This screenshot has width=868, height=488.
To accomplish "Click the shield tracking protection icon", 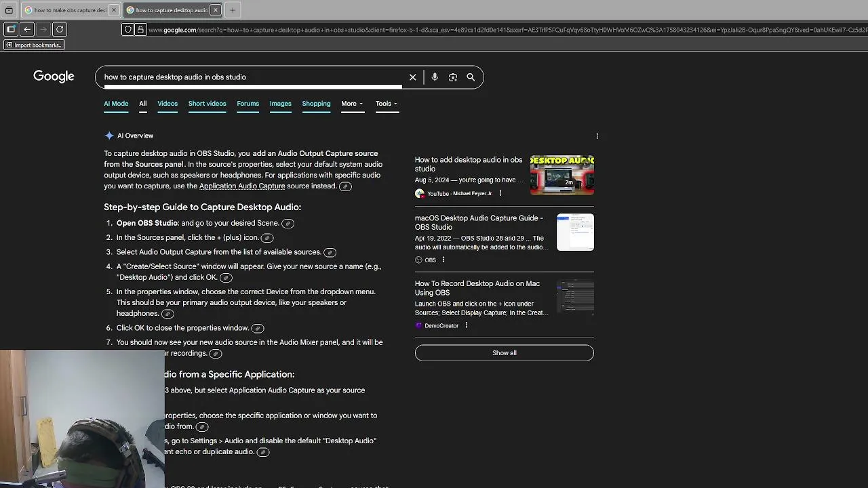I will (127, 30).
